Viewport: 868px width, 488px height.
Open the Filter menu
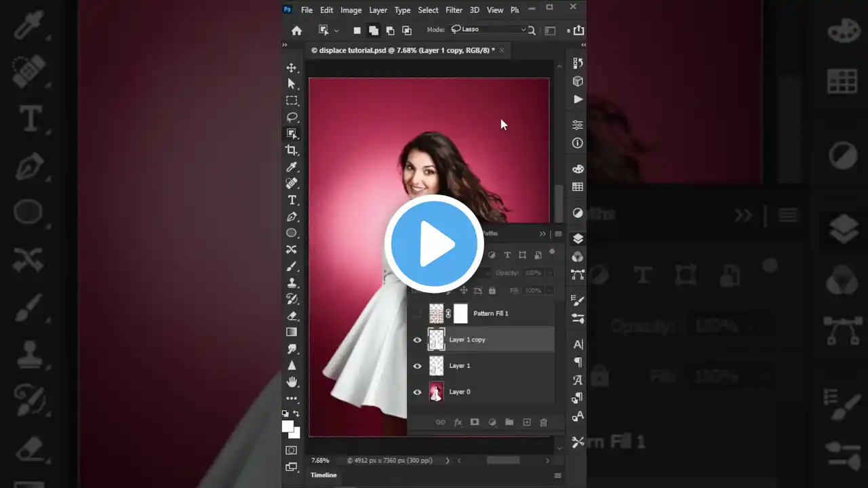click(x=454, y=9)
